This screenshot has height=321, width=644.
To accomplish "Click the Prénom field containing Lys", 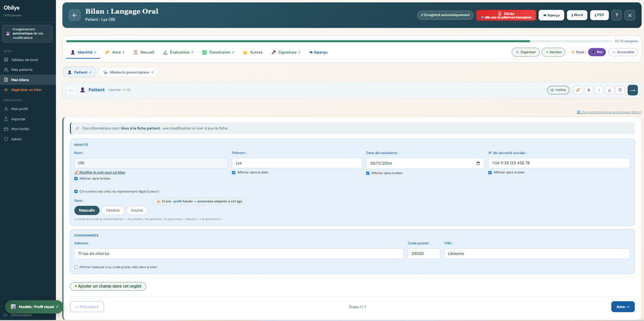I will pos(297,163).
